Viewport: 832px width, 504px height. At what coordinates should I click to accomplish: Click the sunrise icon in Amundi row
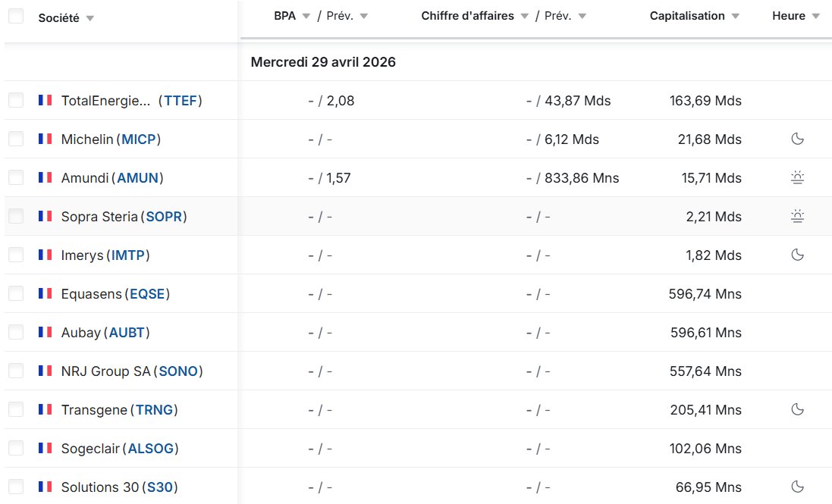(798, 177)
